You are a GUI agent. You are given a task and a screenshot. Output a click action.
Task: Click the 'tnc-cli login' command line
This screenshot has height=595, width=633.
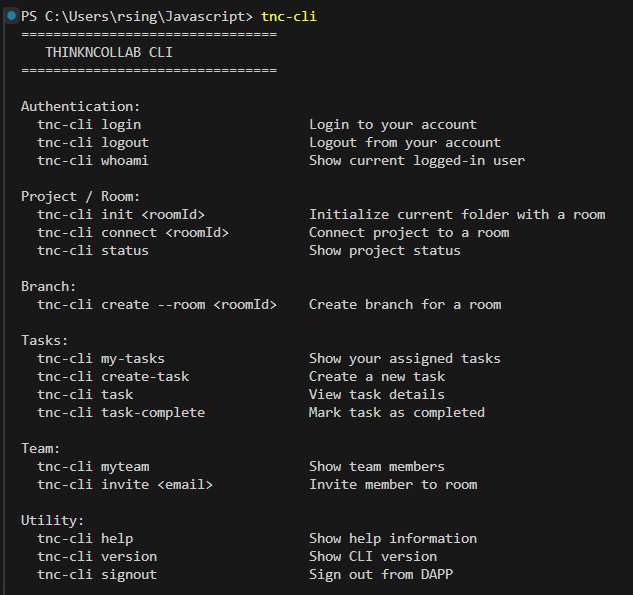point(89,125)
